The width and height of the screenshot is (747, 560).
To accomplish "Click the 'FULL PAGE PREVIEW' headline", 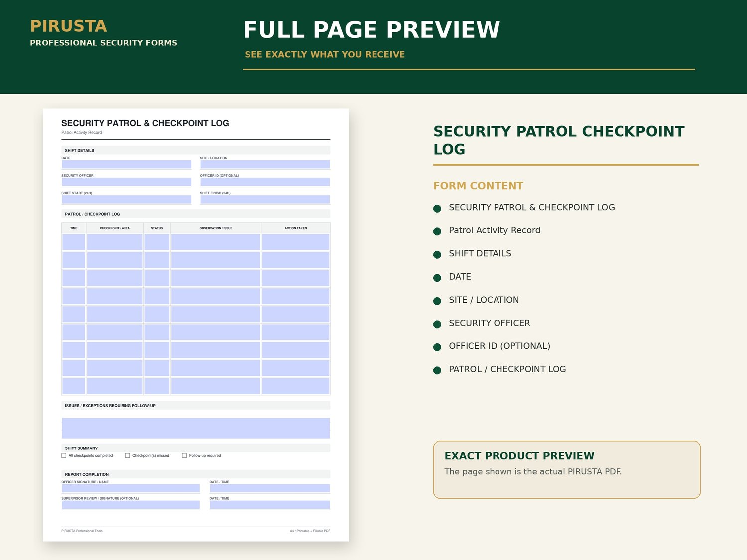I will pyautogui.click(x=372, y=30).
